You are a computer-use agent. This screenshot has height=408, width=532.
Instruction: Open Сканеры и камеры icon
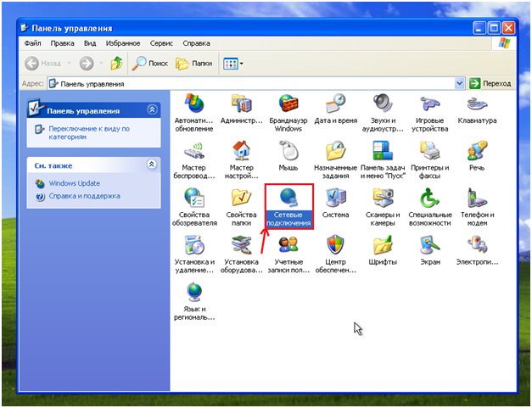[x=383, y=207]
